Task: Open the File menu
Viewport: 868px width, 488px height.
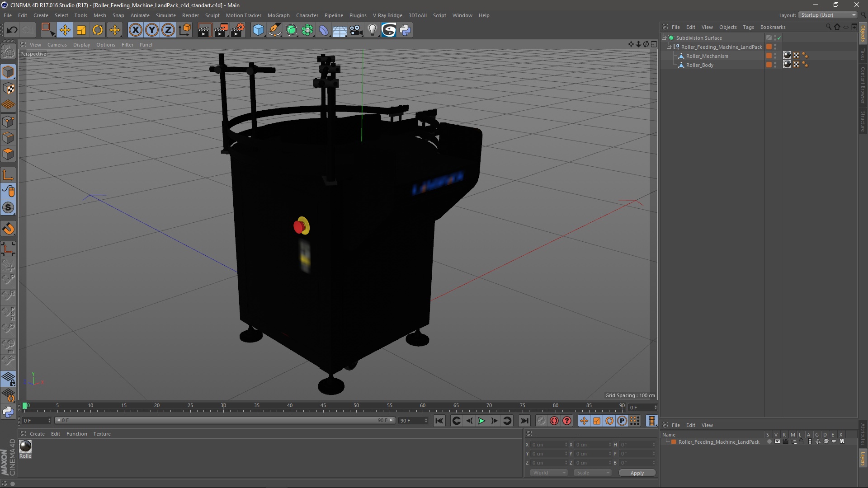Action: 8,15
